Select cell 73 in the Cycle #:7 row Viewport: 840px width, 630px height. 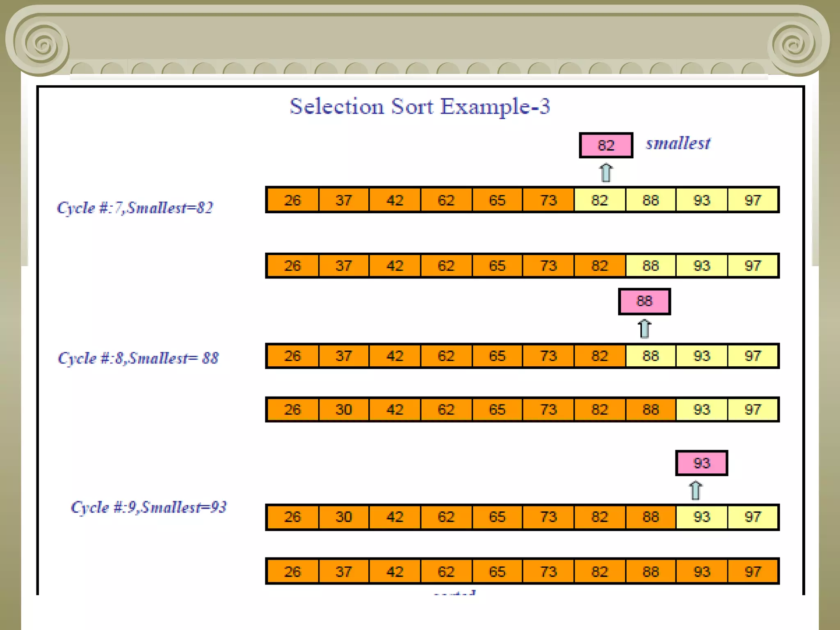[548, 200]
